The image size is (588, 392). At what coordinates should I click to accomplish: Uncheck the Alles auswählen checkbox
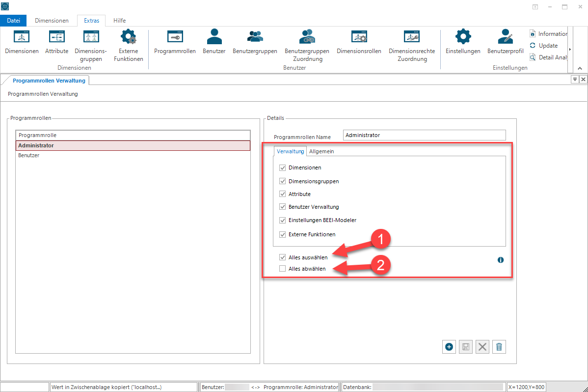(282, 257)
